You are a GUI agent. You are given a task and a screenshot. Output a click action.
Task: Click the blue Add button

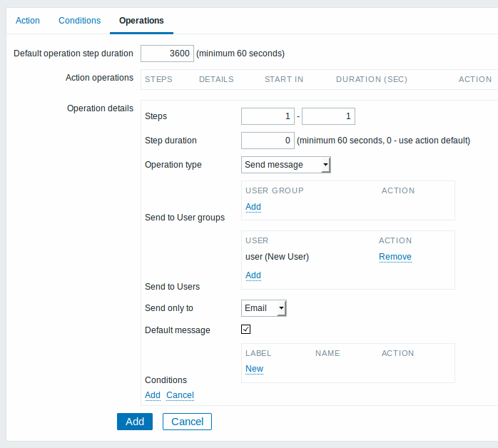point(135,422)
